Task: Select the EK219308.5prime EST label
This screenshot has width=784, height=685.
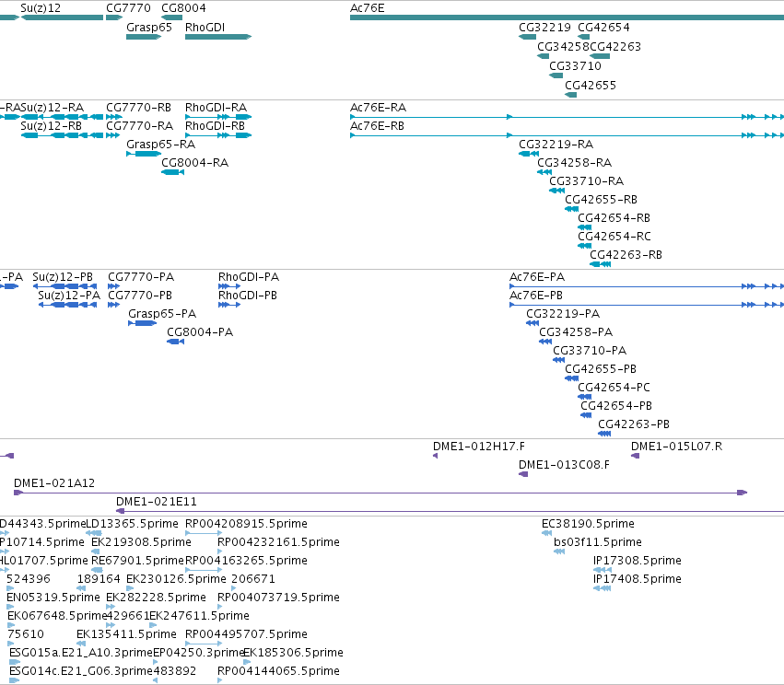Action: tap(141, 542)
